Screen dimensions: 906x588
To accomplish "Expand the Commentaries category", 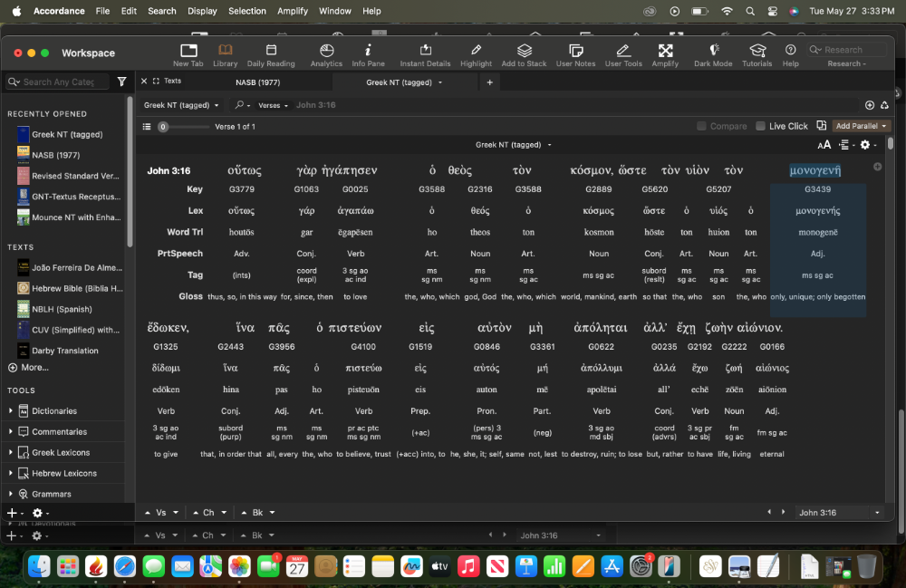I will (10, 431).
